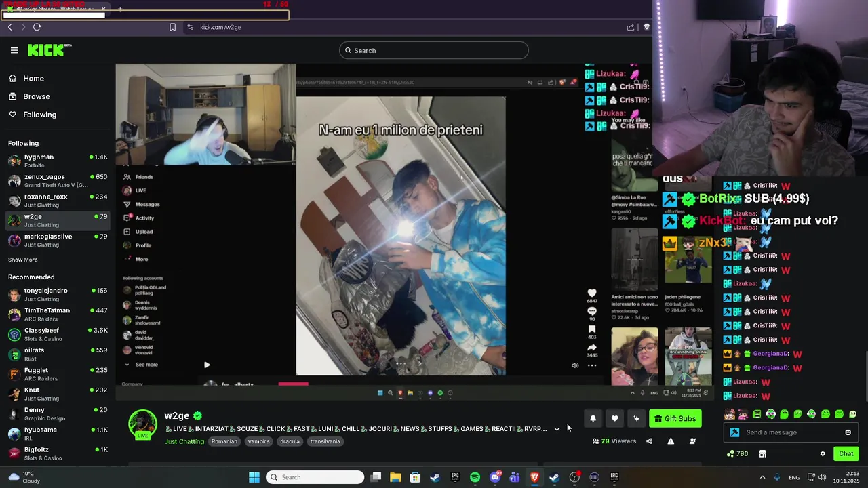Image resolution: width=868 pixels, height=488 pixels.
Task: Open the chat emoji picker
Action: (848, 432)
